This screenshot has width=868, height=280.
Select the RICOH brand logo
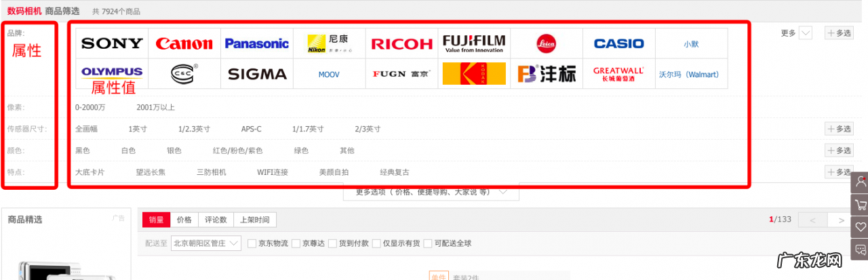pos(402,43)
